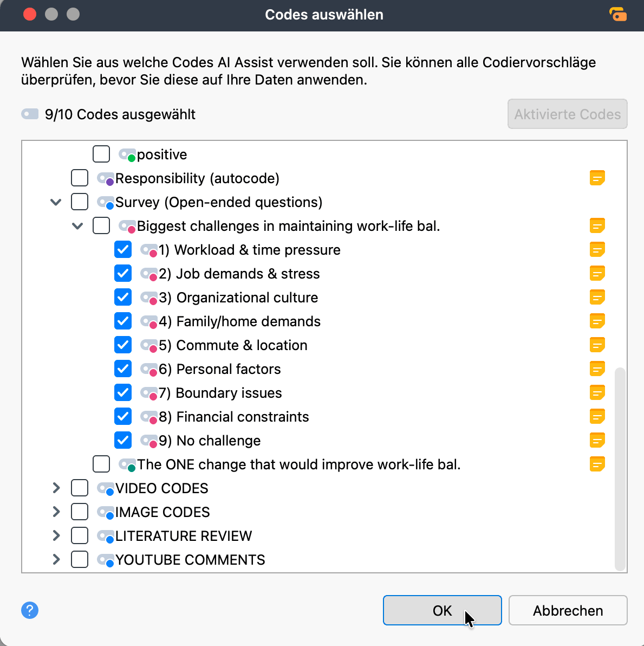Viewport: 644px width, 646px height.
Task: Click the blue help question mark icon
Action: [x=30, y=610]
